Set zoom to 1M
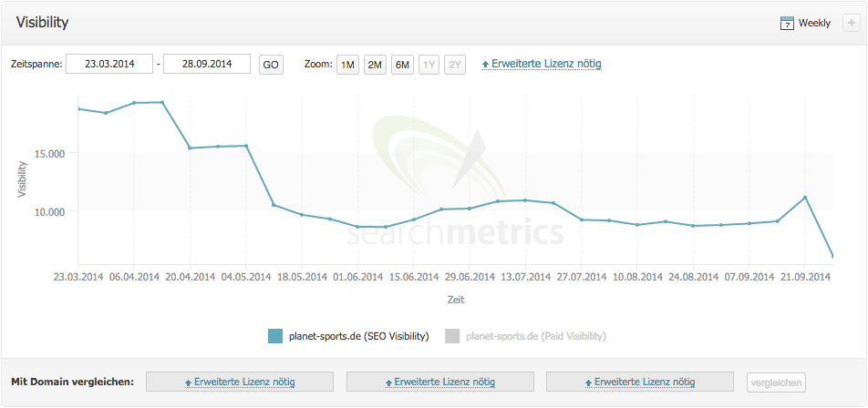Screen dimensions: 868x408 347,65
